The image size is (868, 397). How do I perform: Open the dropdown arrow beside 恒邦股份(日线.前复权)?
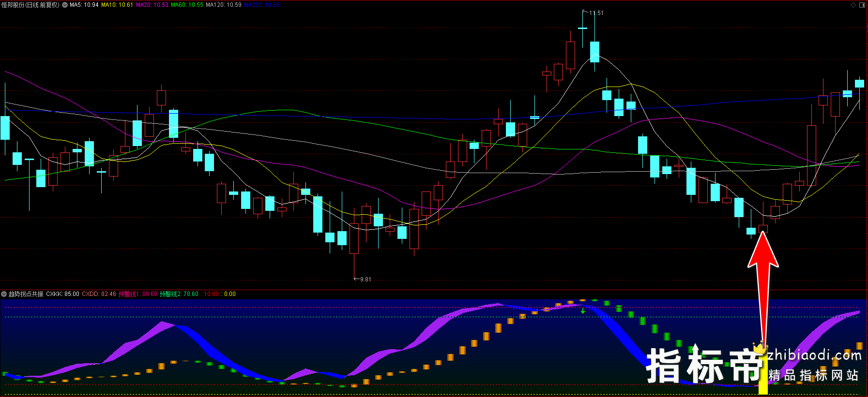tap(65, 5)
